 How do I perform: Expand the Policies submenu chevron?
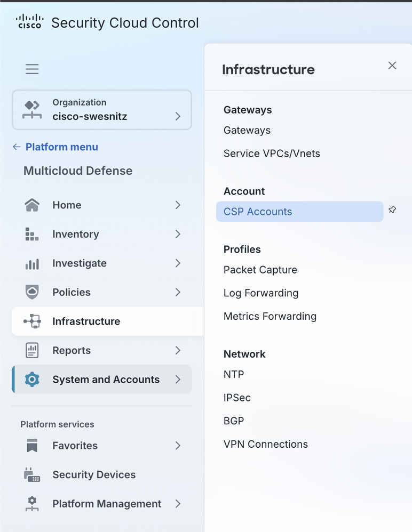pos(178,292)
